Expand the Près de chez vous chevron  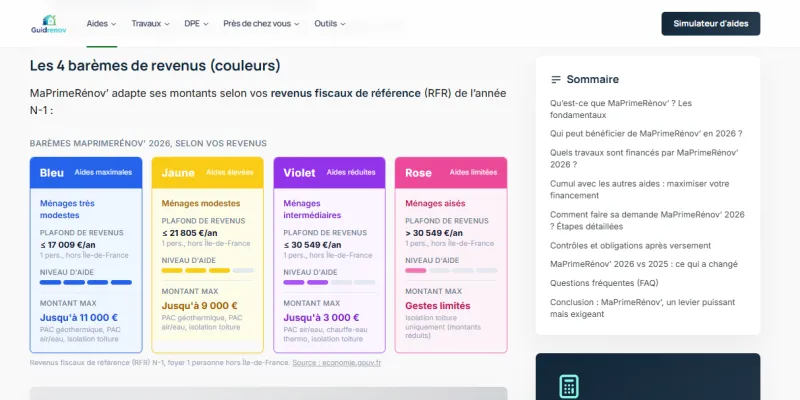(x=296, y=24)
